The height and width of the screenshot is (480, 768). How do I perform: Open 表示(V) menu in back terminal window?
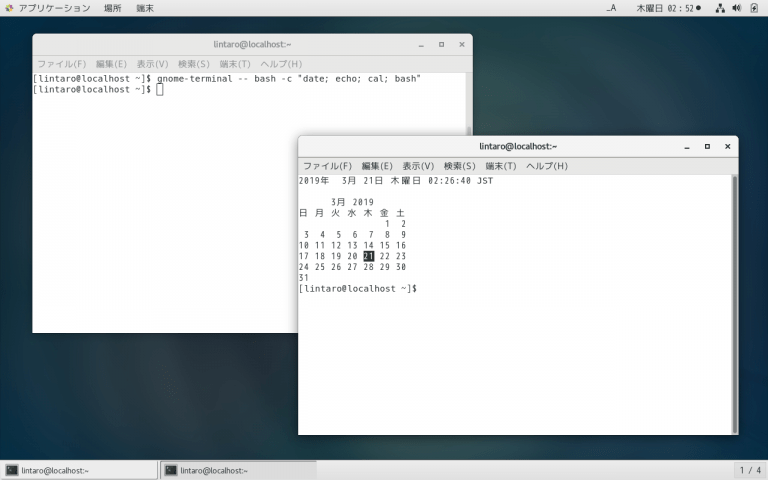152,64
